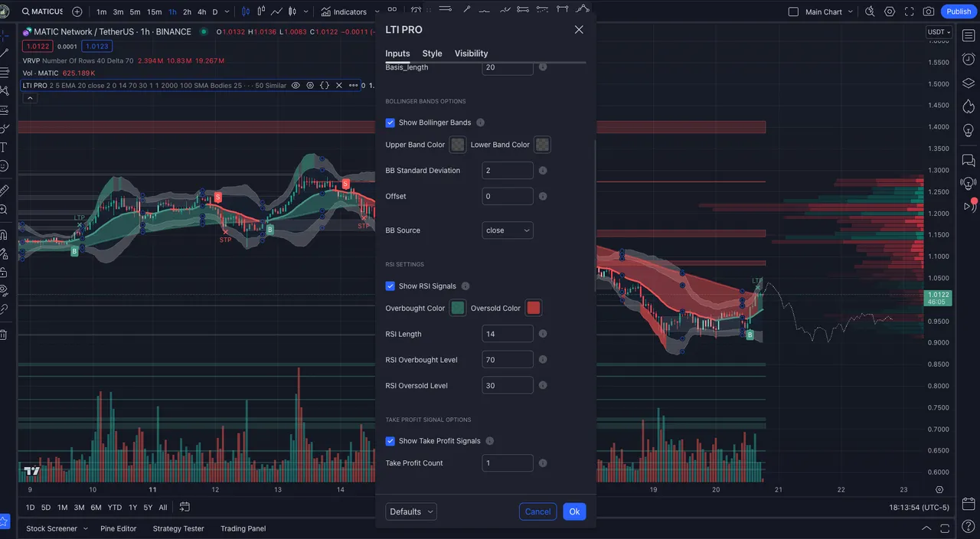Open the Main Chart layout dropdown
Screen dimensions: 980x539
click(849, 11)
